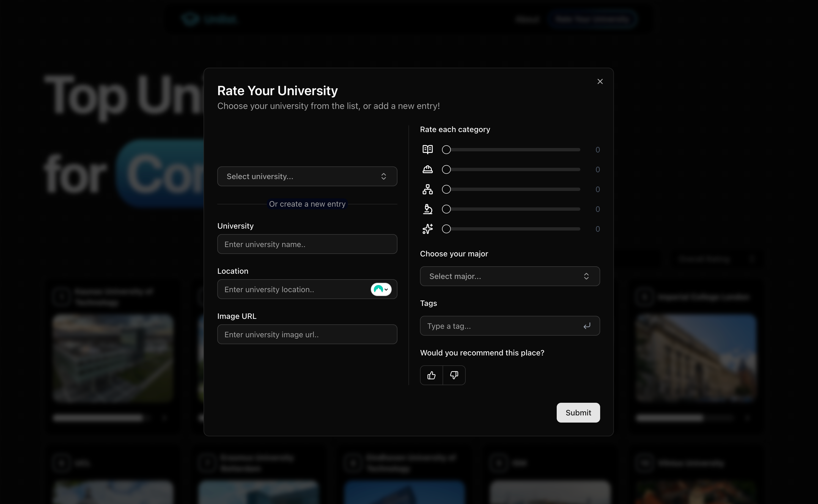Viewport: 818px width, 504px height.
Task: Click the Image URL input field
Action: [x=307, y=334]
